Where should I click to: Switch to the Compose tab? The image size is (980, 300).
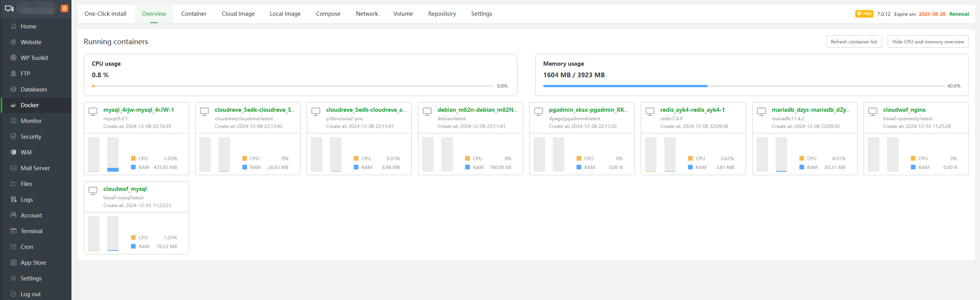pyautogui.click(x=328, y=14)
